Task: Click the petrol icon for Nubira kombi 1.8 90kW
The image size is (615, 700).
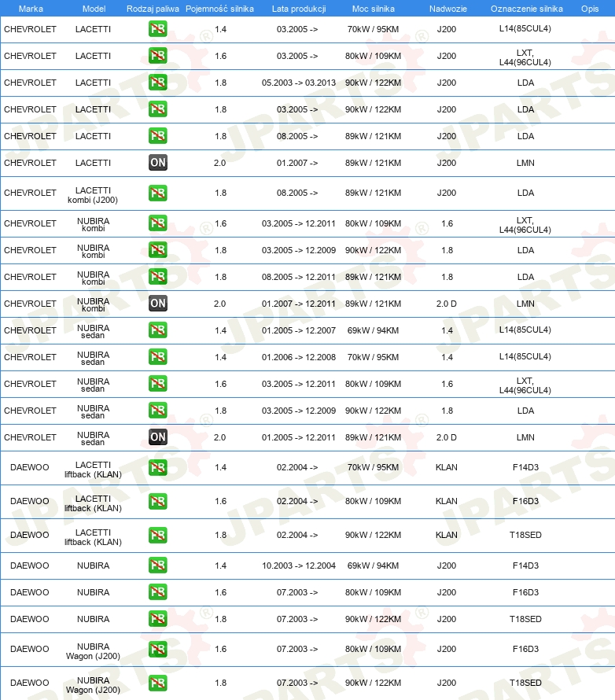Action: 158,250
